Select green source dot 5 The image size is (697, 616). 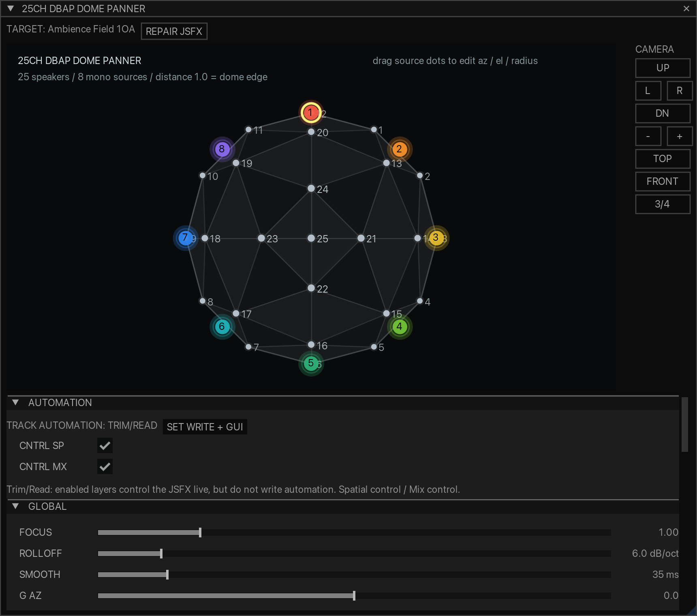tap(311, 363)
